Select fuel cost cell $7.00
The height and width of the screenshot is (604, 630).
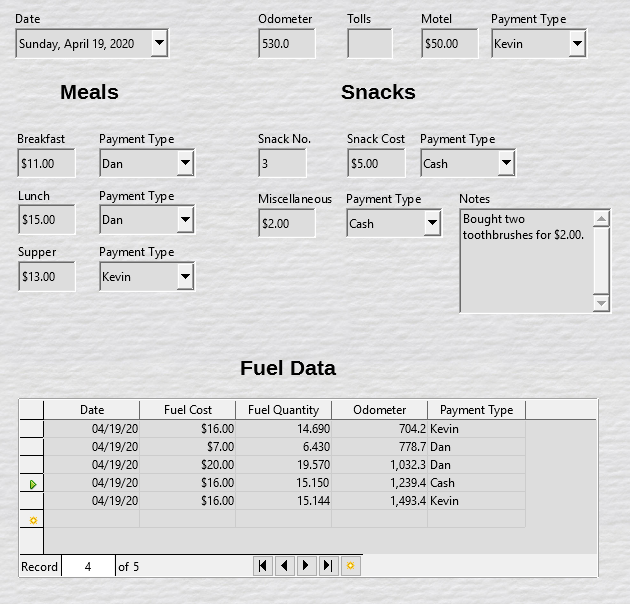click(188, 447)
